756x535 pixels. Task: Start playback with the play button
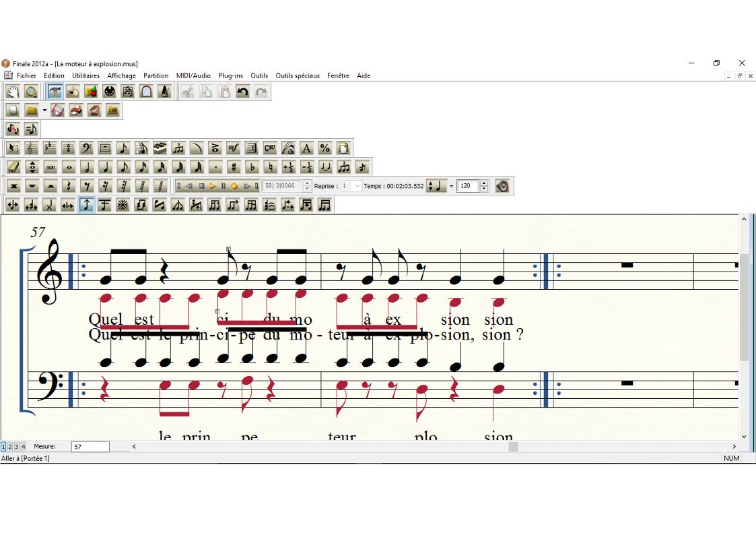click(212, 186)
